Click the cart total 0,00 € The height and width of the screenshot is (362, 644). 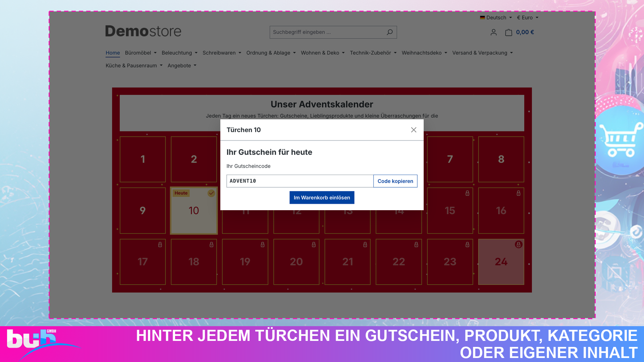click(x=525, y=32)
